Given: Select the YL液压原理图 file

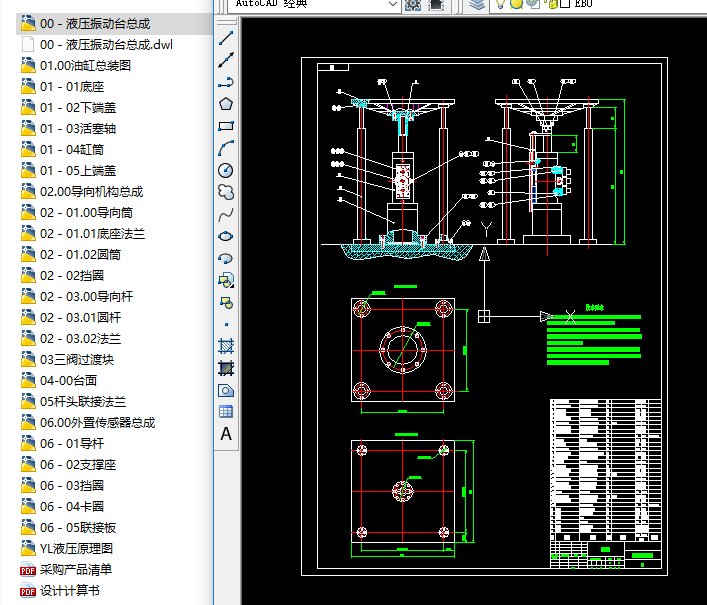Looking at the screenshot, I should (x=76, y=549).
